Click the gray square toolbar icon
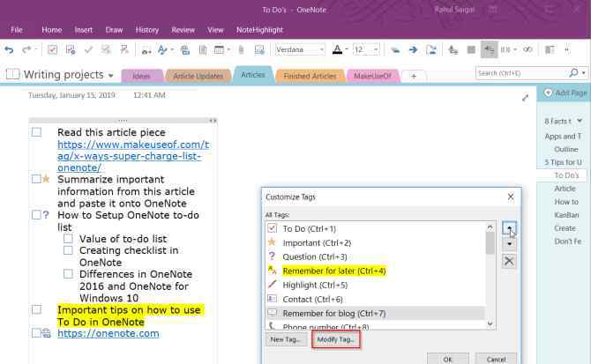Image resolution: width=591 pixels, height=364 pixels. [471, 49]
